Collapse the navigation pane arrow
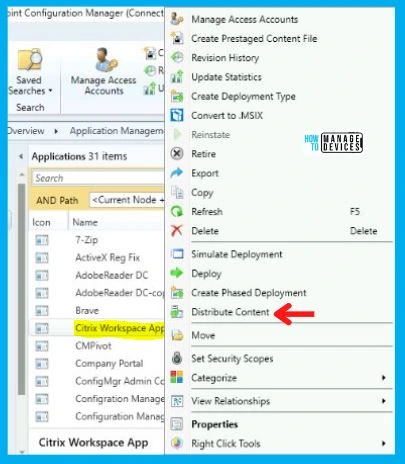405x464 pixels. [21, 156]
